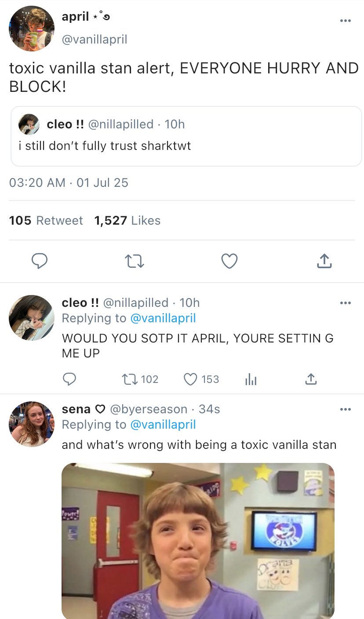Open more options on april's tweet
Image resolution: width=364 pixels, height=619 pixels.
[x=346, y=21]
